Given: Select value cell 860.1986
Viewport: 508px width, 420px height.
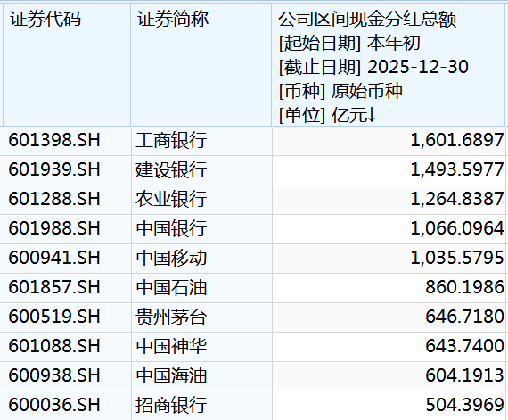Looking at the screenshot, I should coord(389,288).
